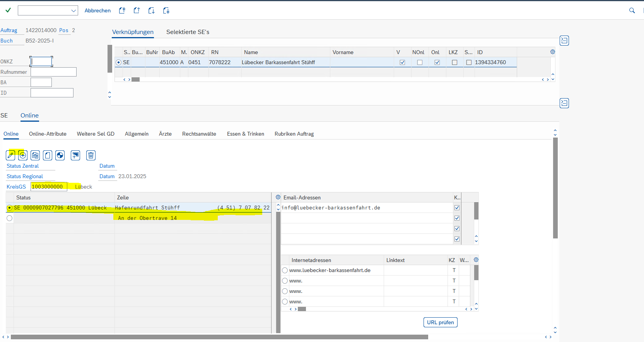Open the search magnifier icon
Screen dimensions: 644x342
coord(632,10)
